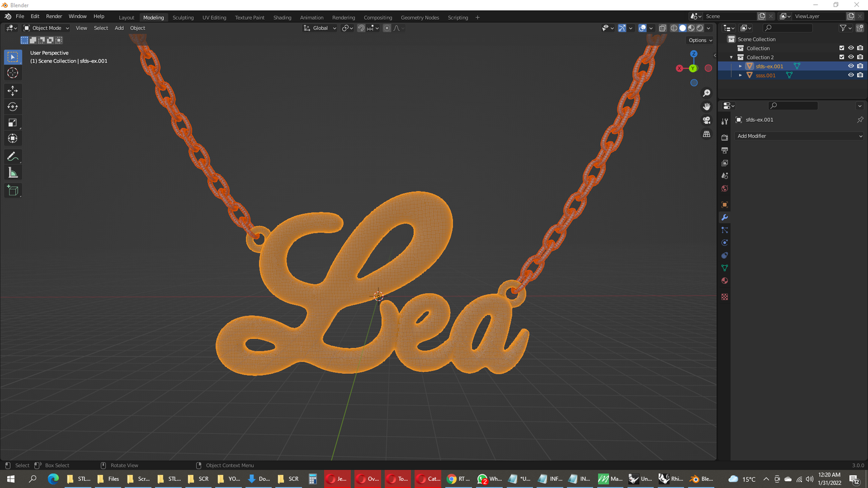Select the Move tool in the toolbar

(x=13, y=90)
